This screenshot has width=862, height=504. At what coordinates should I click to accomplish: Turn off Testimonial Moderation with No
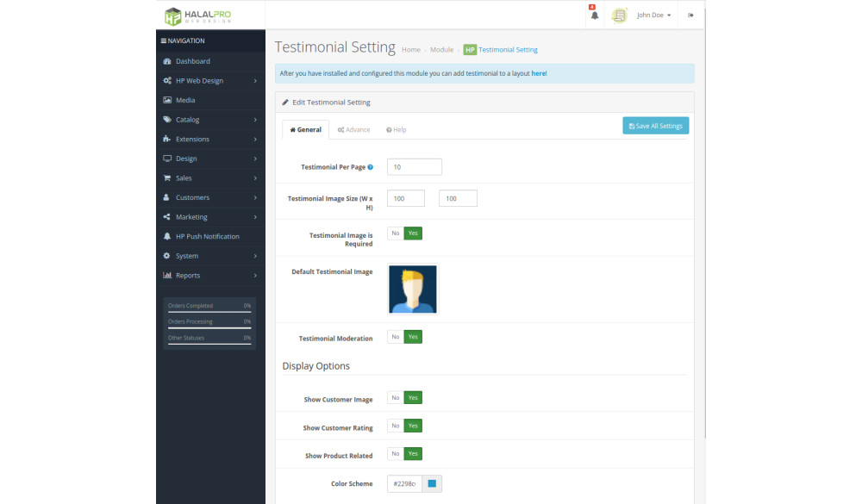(x=396, y=337)
